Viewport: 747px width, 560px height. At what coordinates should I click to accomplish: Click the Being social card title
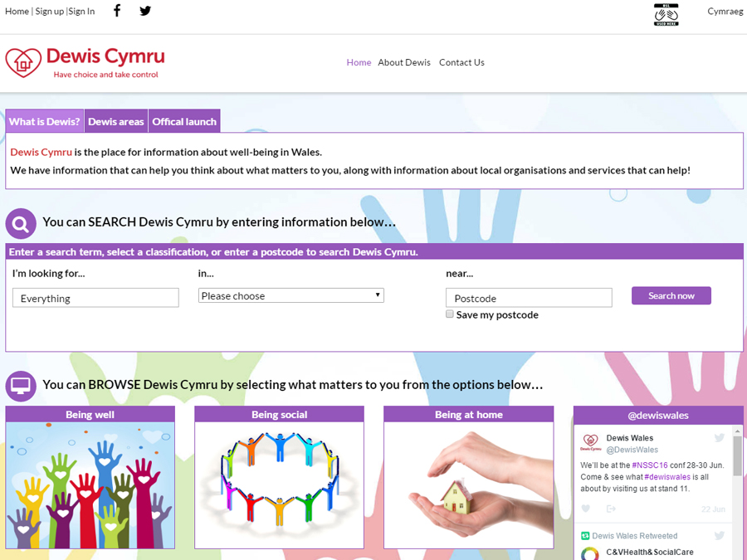coord(279,414)
